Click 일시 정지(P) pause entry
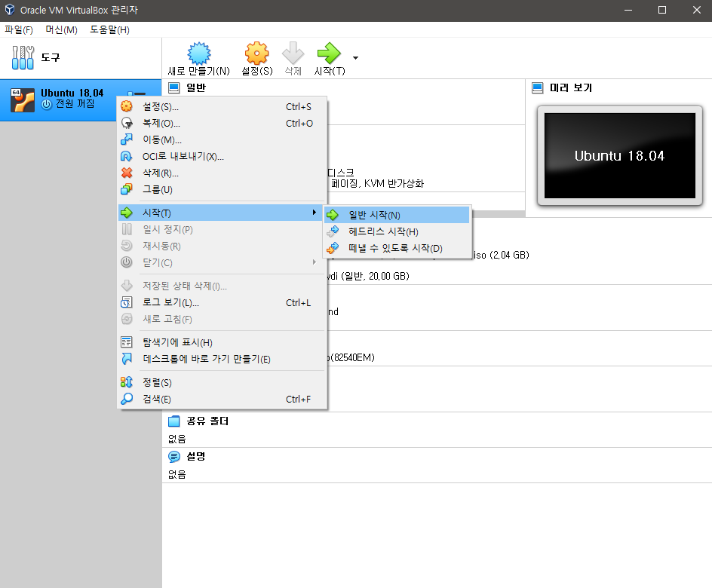The image size is (712, 588). click(222, 230)
